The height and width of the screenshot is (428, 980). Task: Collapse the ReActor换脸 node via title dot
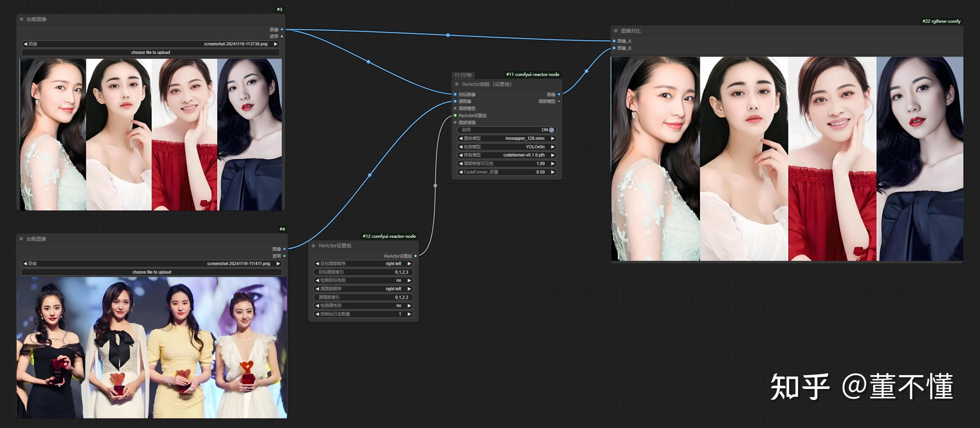457,84
